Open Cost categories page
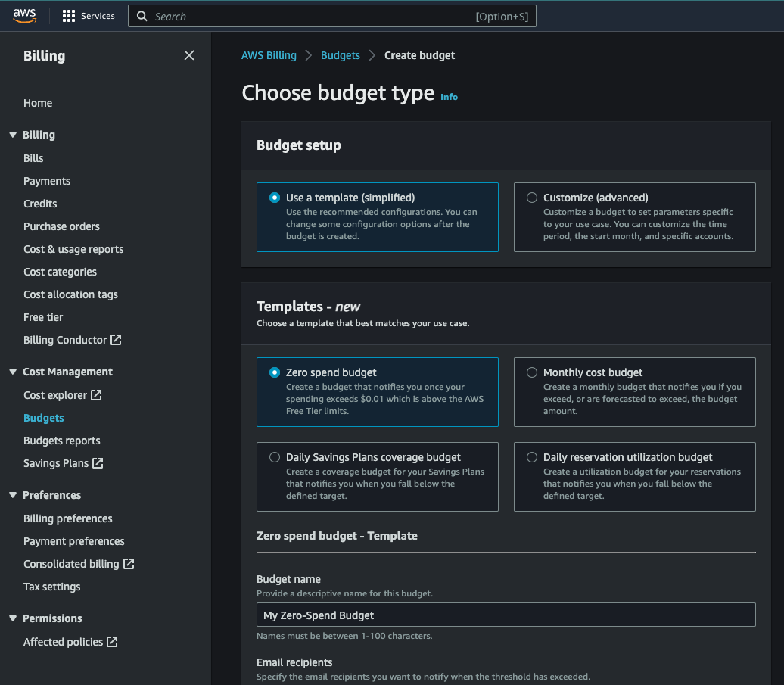Image resolution: width=784 pixels, height=685 pixels. point(60,272)
